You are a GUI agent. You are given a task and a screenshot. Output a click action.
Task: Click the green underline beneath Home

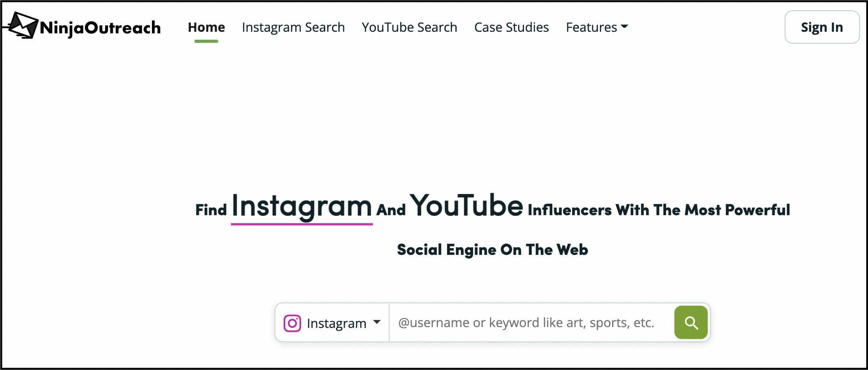point(206,41)
